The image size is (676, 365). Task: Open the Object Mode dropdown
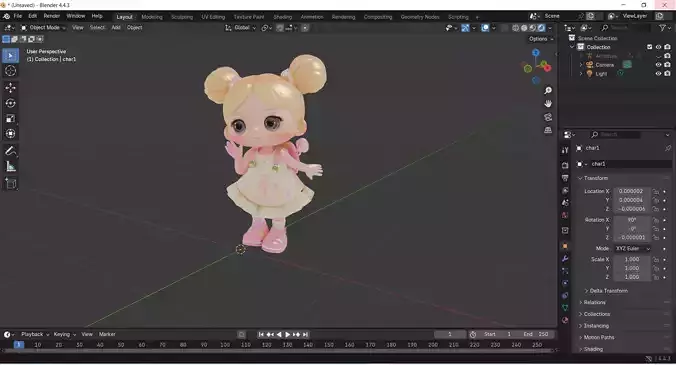point(43,28)
